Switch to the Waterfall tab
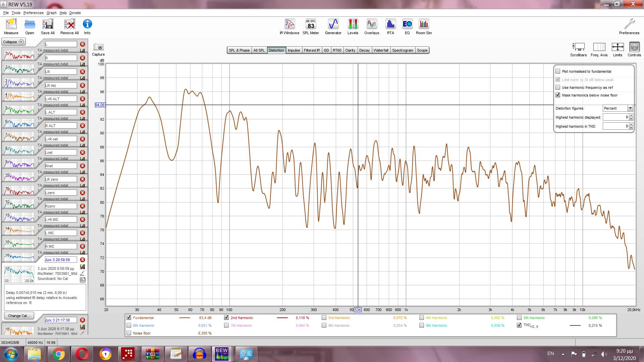644x362 pixels. tap(381, 50)
